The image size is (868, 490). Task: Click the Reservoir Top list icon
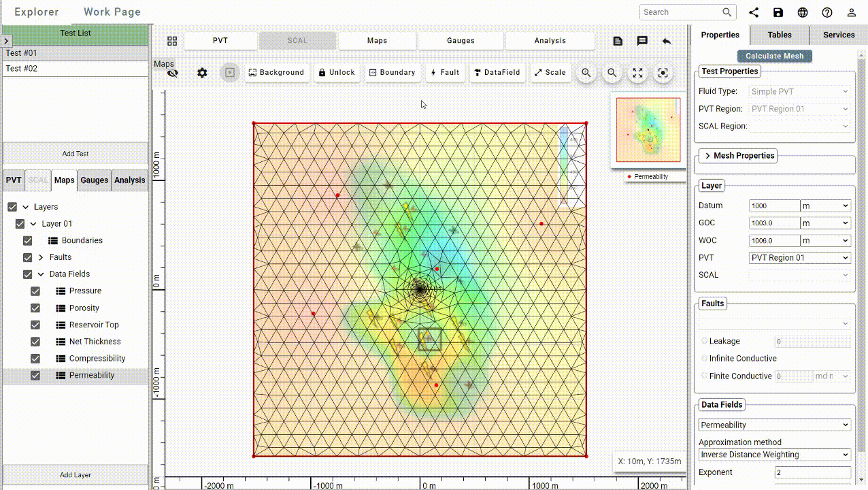tap(61, 325)
